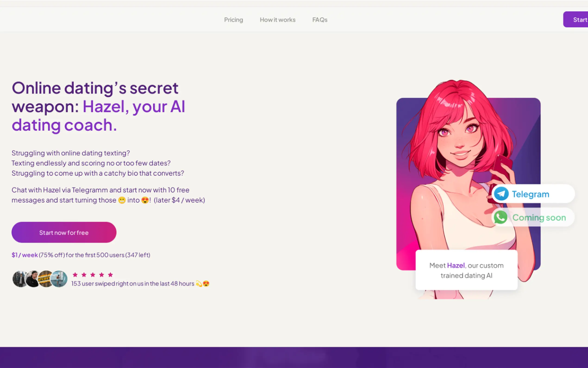Go to How it works

pos(278,20)
